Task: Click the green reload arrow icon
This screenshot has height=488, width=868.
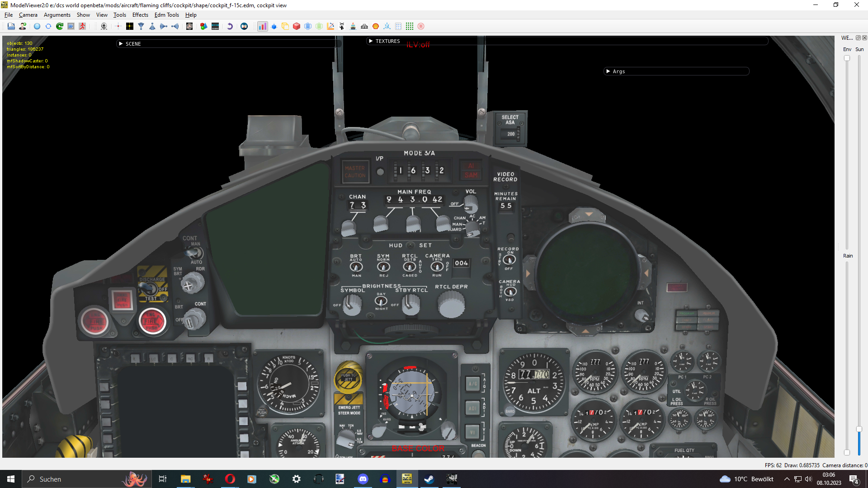Action: click(x=60, y=26)
